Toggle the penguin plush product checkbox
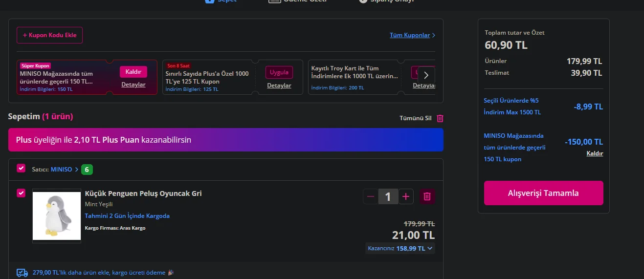Viewport: 644px width, 279px height. (x=21, y=193)
